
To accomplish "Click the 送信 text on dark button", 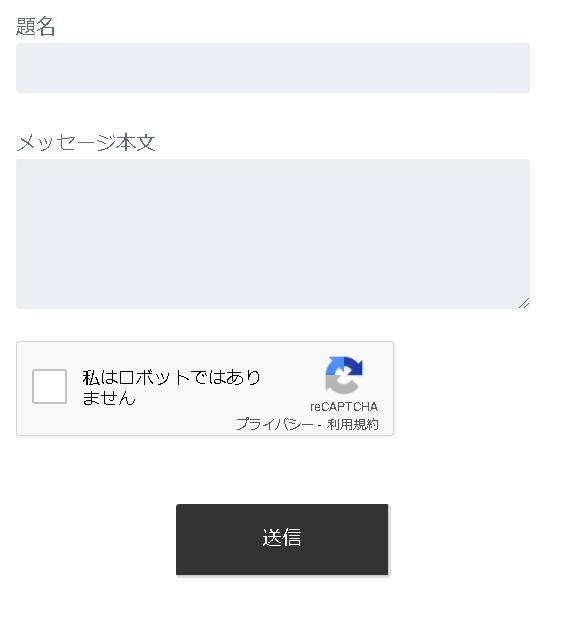I will coord(282,538).
